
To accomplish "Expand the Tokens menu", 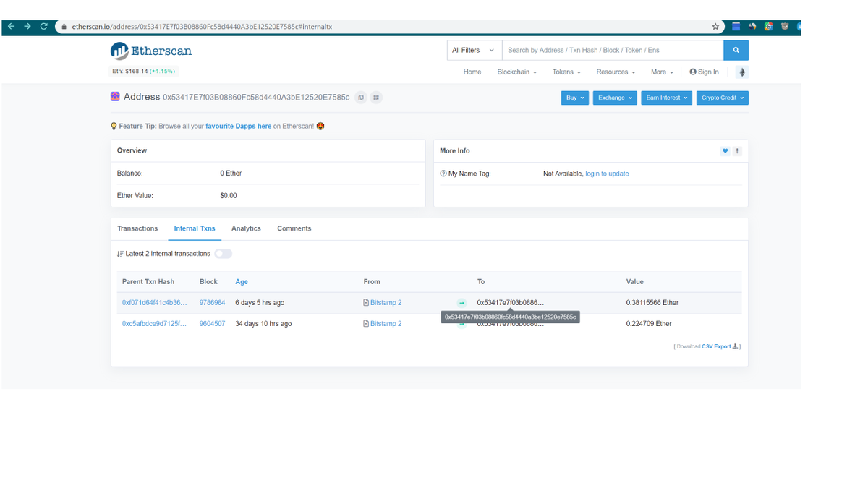I will [566, 72].
